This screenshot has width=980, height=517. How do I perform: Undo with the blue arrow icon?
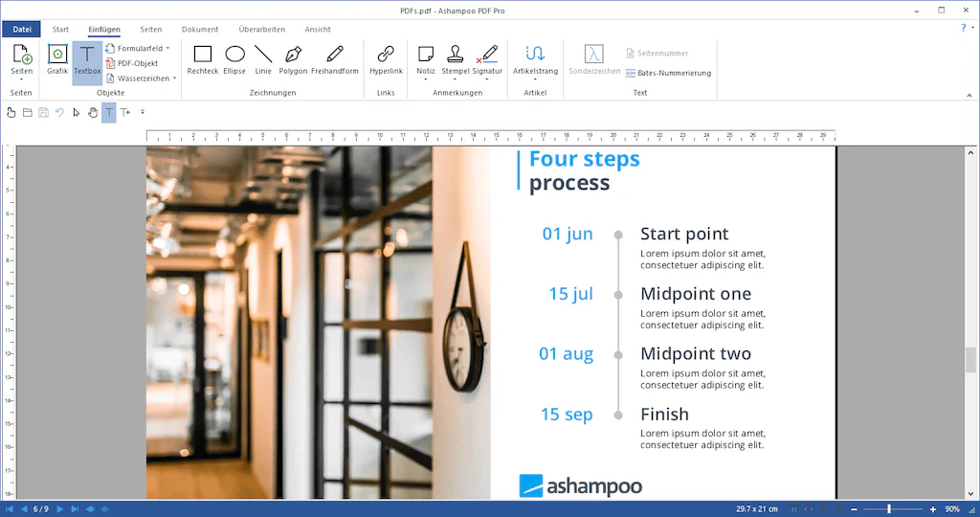60,113
